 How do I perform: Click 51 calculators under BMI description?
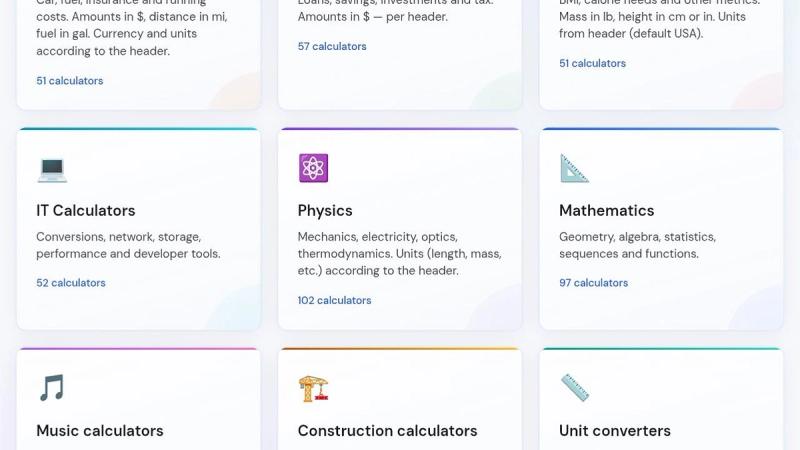[x=592, y=63]
